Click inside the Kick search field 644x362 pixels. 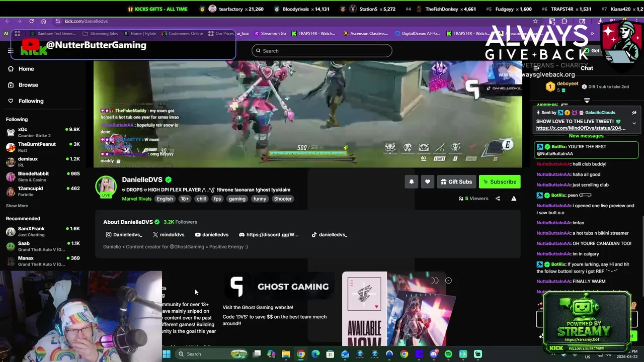click(322, 51)
